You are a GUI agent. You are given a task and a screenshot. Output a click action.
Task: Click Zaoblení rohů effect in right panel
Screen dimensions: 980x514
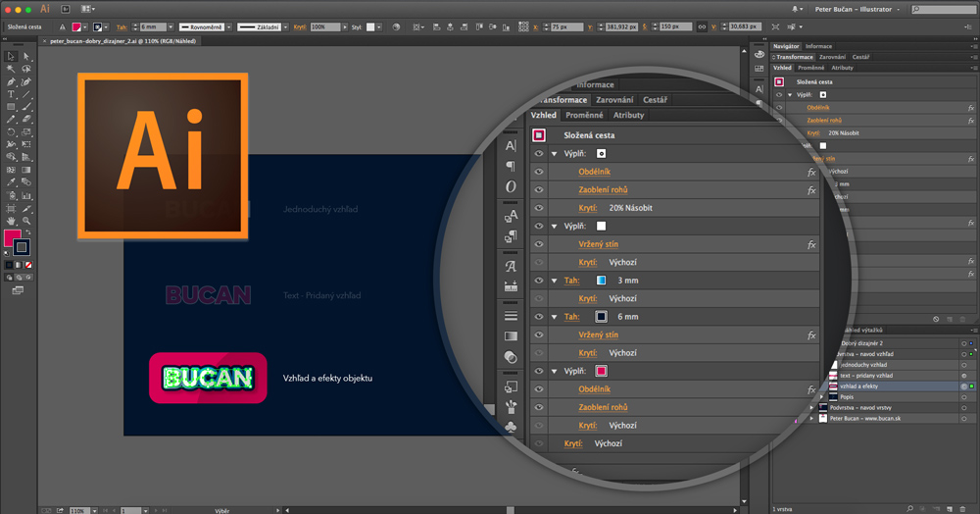824,120
